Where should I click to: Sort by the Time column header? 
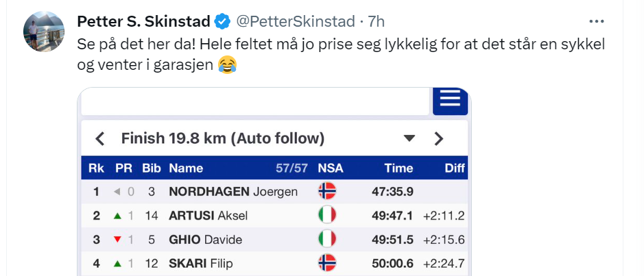pyautogui.click(x=398, y=168)
